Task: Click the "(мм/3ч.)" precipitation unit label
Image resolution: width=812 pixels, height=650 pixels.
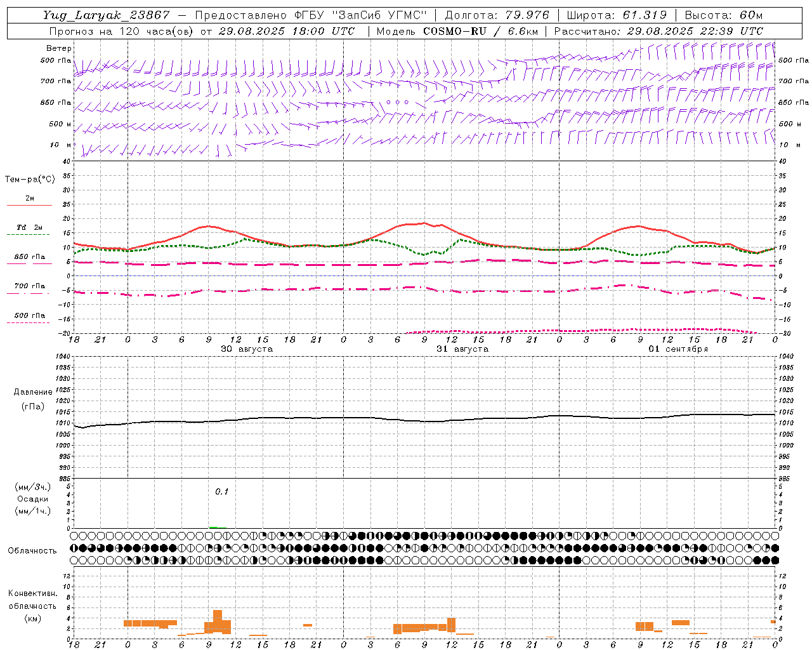Action: pos(33,487)
